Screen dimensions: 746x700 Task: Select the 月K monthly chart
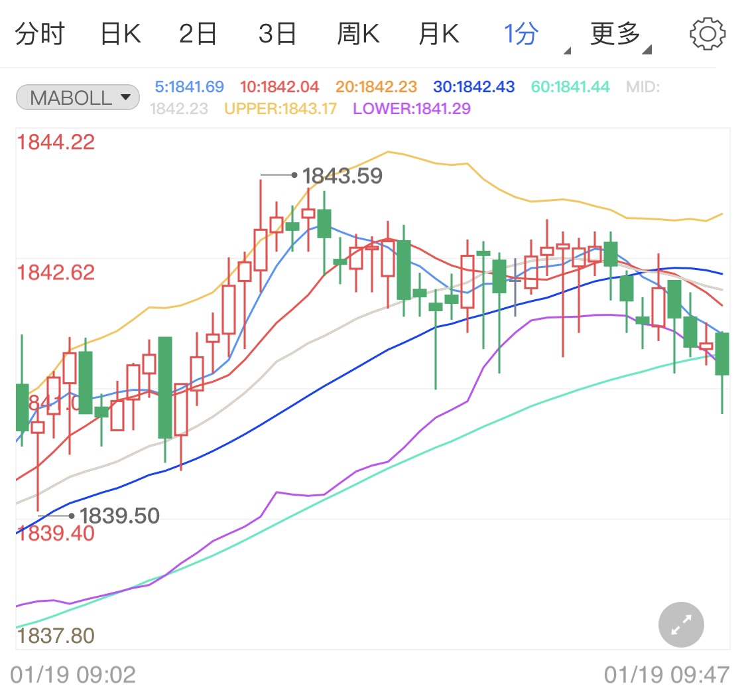438,33
